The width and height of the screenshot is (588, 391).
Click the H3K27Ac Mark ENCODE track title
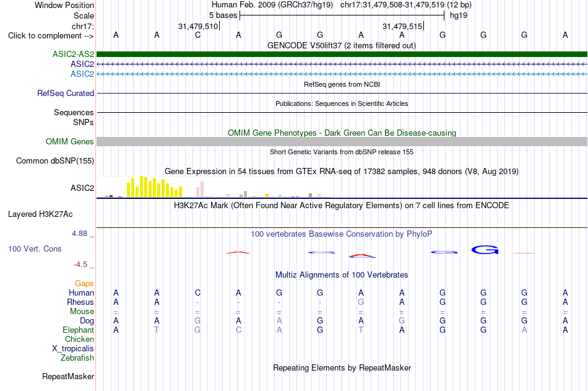tap(342, 206)
